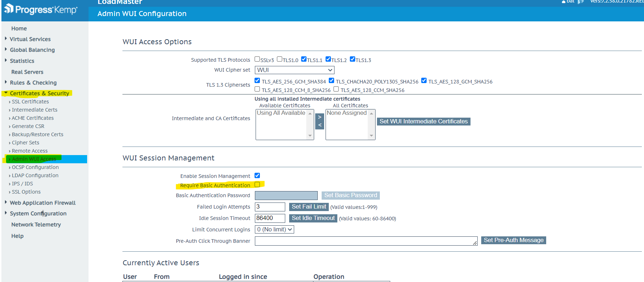Expand the Global Balancing menu
644x282 pixels.
pyautogui.click(x=32, y=50)
